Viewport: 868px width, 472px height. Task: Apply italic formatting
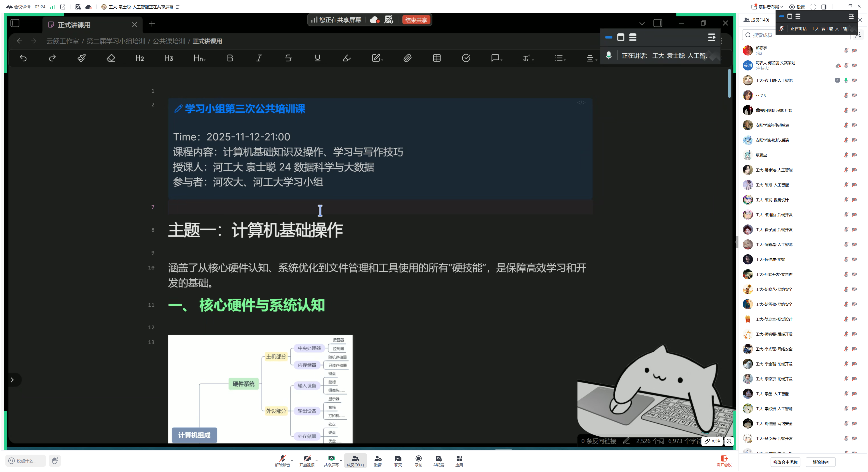click(x=259, y=58)
